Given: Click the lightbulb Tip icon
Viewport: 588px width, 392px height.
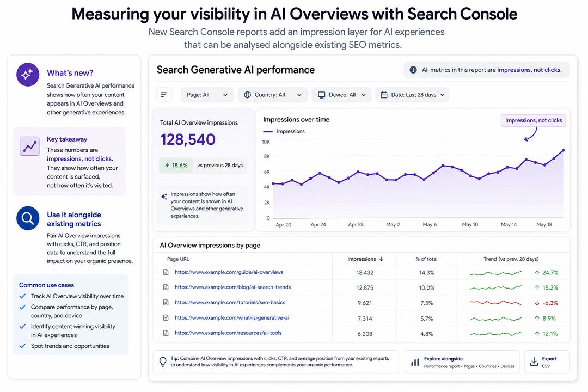Looking at the screenshot, I should (163, 362).
